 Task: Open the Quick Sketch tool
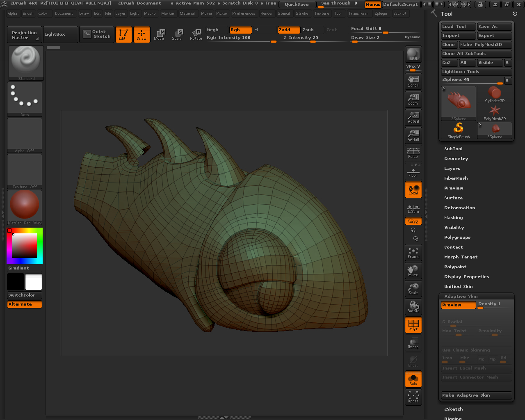[x=96, y=34]
